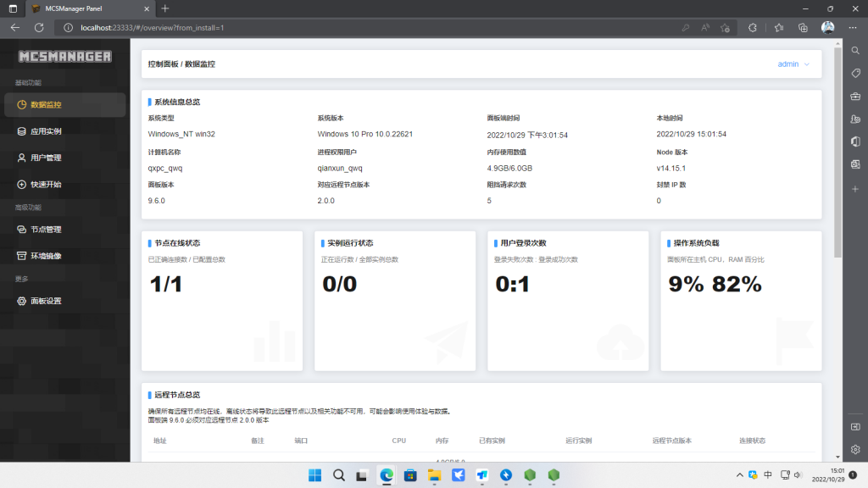Add page to favorites star icon
The image size is (868, 488).
coord(726,28)
